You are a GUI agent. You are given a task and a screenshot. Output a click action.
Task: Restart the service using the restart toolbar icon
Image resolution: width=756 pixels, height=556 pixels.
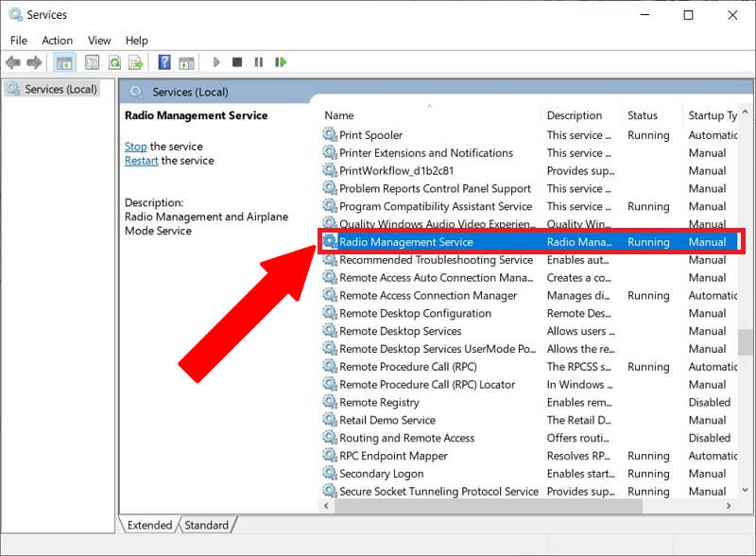pos(281,62)
